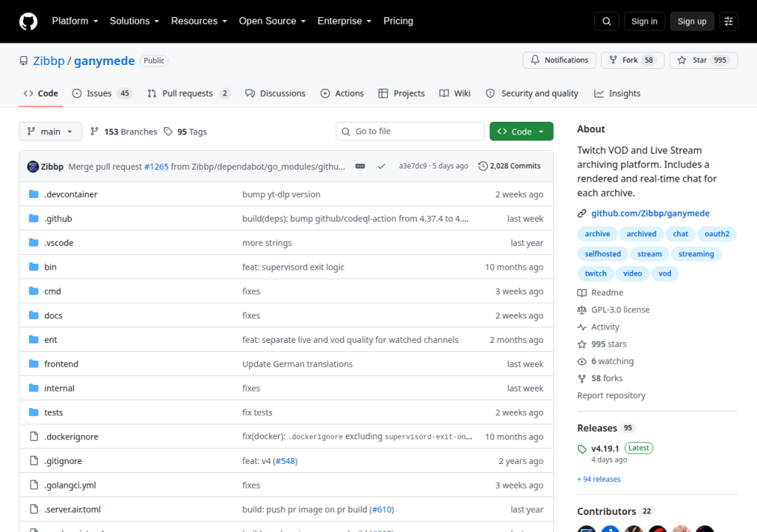Expand the Resources menu
757x532 pixels.
tap(199, 21)
